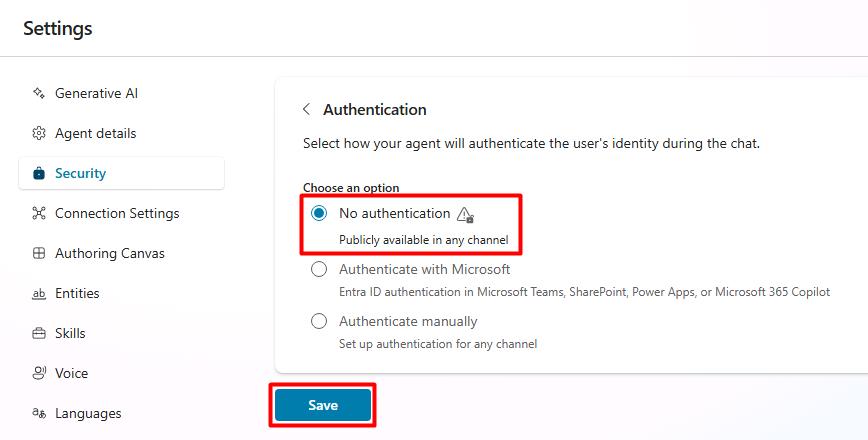This screenshot has width=868, height=440.
Task: Click the Voice icon in sidebar
Action: tap(39, 373)
